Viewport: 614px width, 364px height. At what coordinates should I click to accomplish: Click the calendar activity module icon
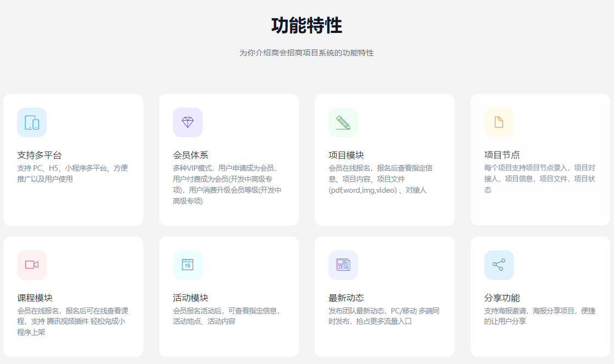click(188, 265)
